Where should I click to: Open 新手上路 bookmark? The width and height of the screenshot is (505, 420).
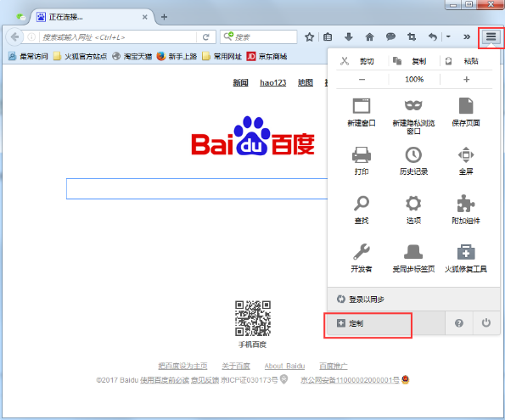click(177, 56)
